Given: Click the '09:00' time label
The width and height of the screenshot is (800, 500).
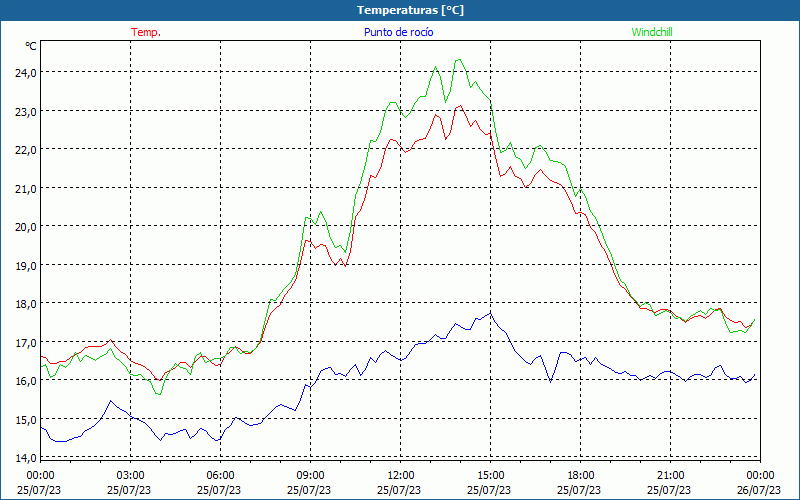Looking at the screenshot, I should (x=311, y=476).
